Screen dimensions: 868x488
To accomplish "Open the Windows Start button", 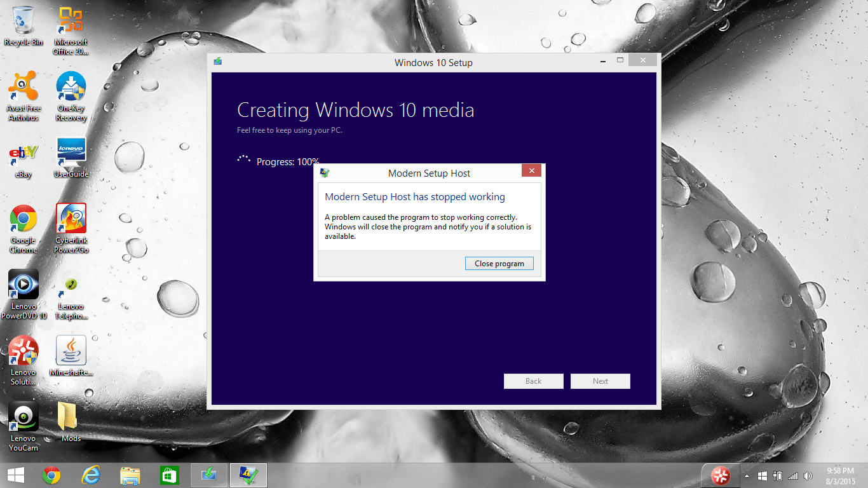I will (15, 475).
